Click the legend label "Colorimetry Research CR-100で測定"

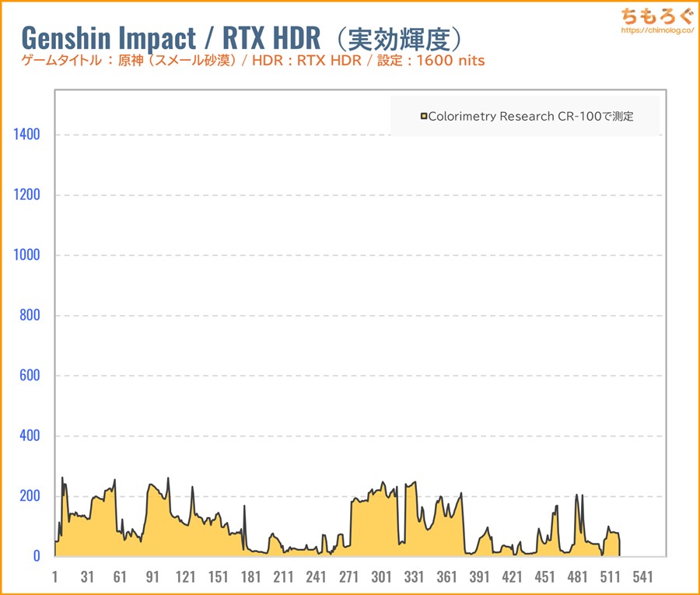[530, 117]
